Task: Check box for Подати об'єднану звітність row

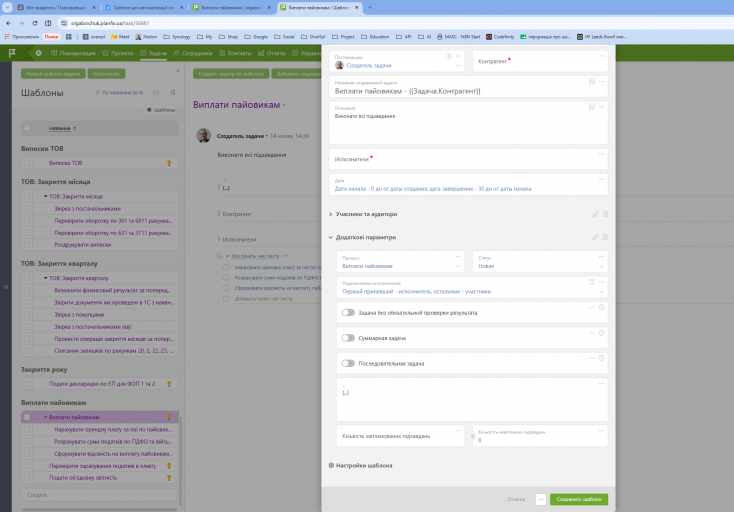Action: pos(27,478)
